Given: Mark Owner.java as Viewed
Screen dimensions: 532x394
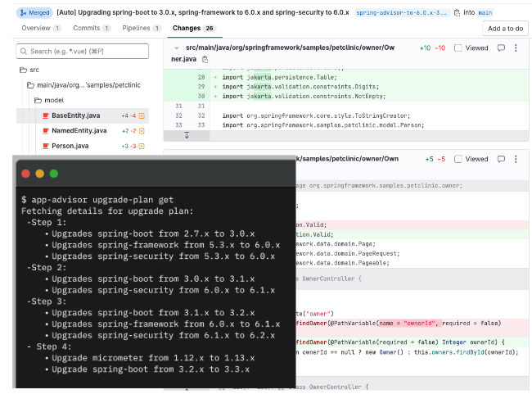Looking at the screenshot, I should (x=458, y=48).
